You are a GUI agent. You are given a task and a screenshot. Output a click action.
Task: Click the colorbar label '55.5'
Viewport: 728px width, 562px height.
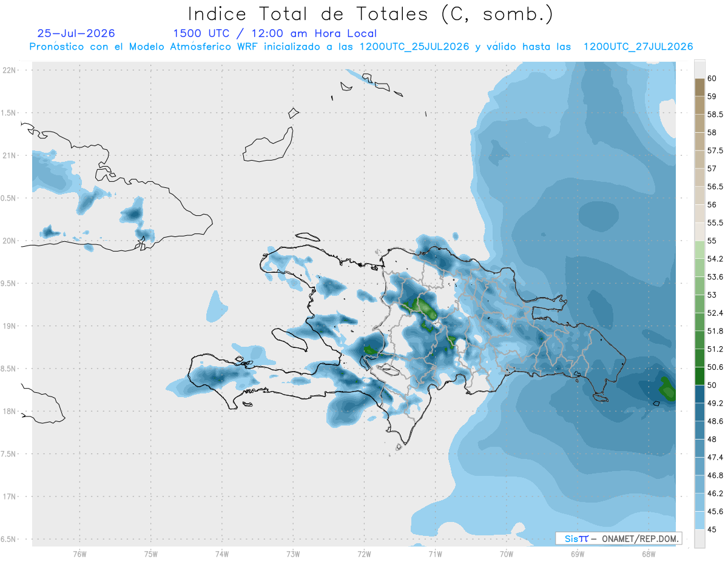point(715,223)
